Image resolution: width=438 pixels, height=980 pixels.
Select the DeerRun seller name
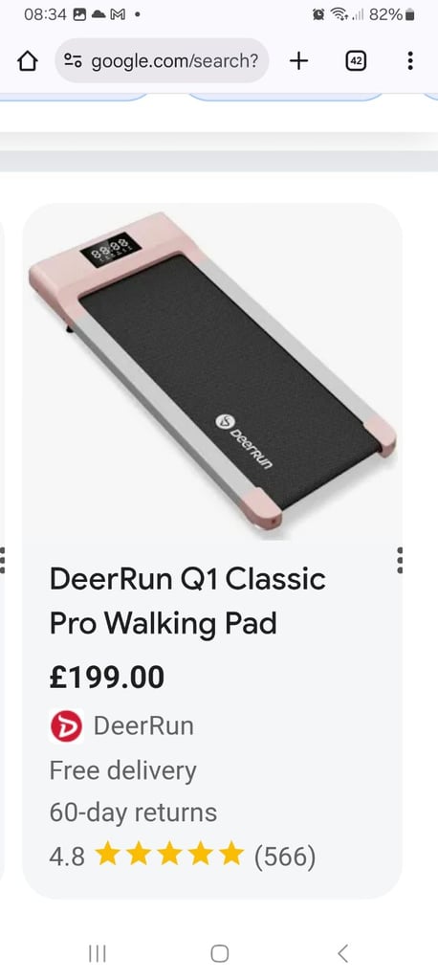click(x=143, y=726)
